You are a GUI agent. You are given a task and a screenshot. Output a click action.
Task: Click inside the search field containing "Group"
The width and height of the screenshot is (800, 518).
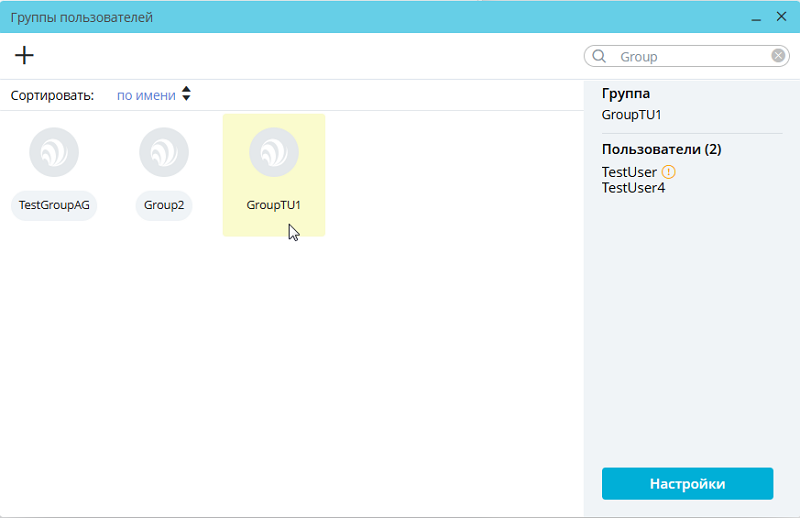690,57
